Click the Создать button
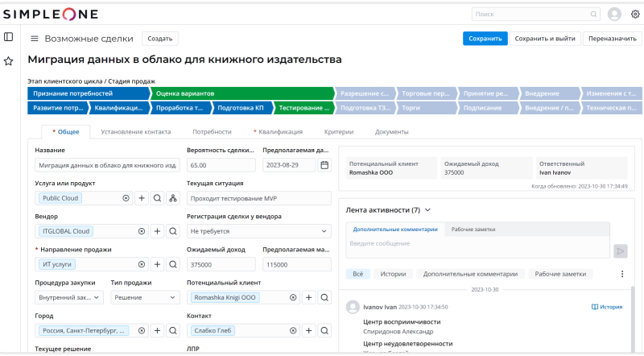The image size is (644, 356). (159, 39)
